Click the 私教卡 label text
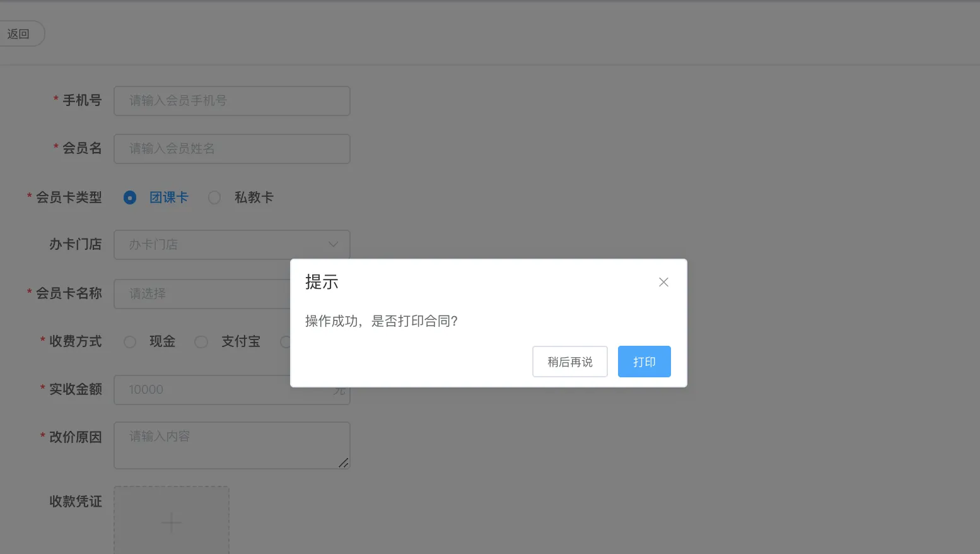 pyautogui.click(x=254, y=197)
